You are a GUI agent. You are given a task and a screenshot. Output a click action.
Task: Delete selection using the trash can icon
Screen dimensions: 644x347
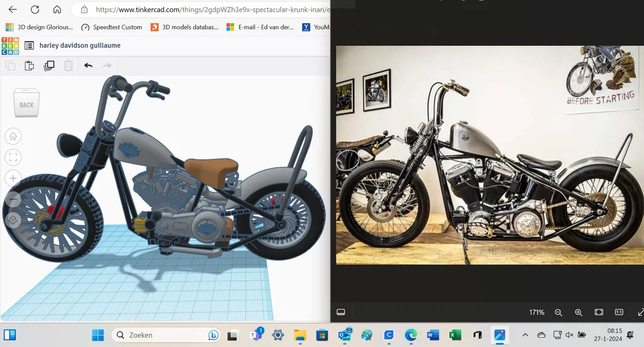[x=68, y=65]
